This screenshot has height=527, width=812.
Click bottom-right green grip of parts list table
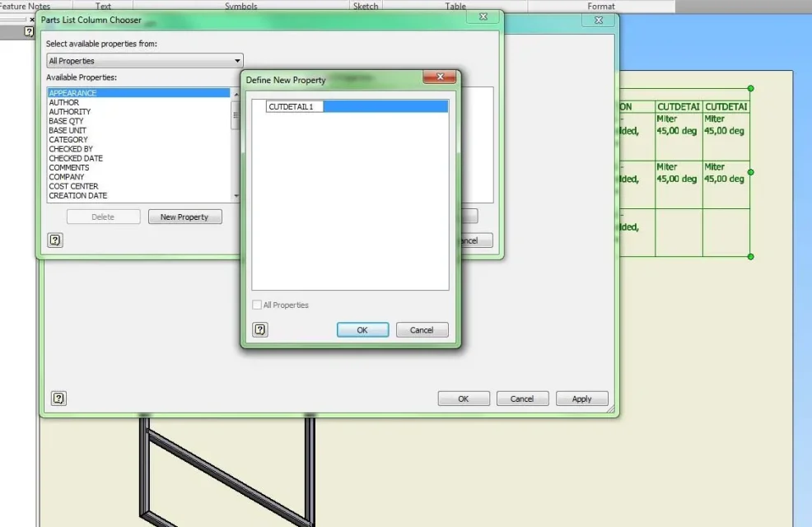(750, 257)
